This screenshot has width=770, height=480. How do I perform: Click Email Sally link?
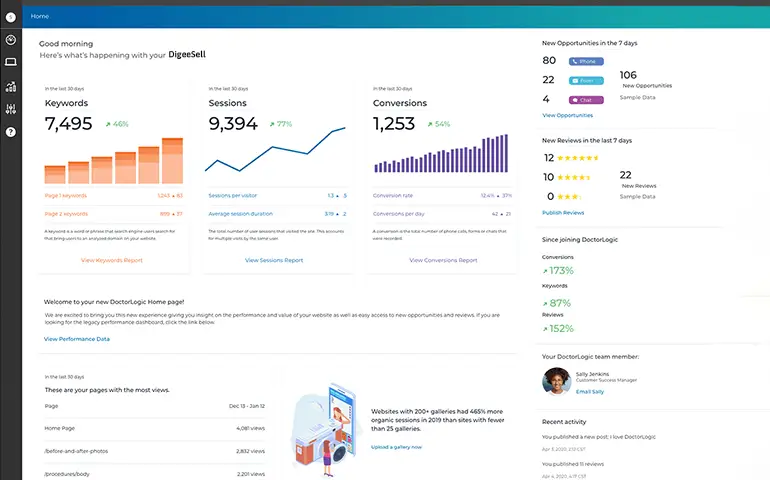tap(590, 391)
